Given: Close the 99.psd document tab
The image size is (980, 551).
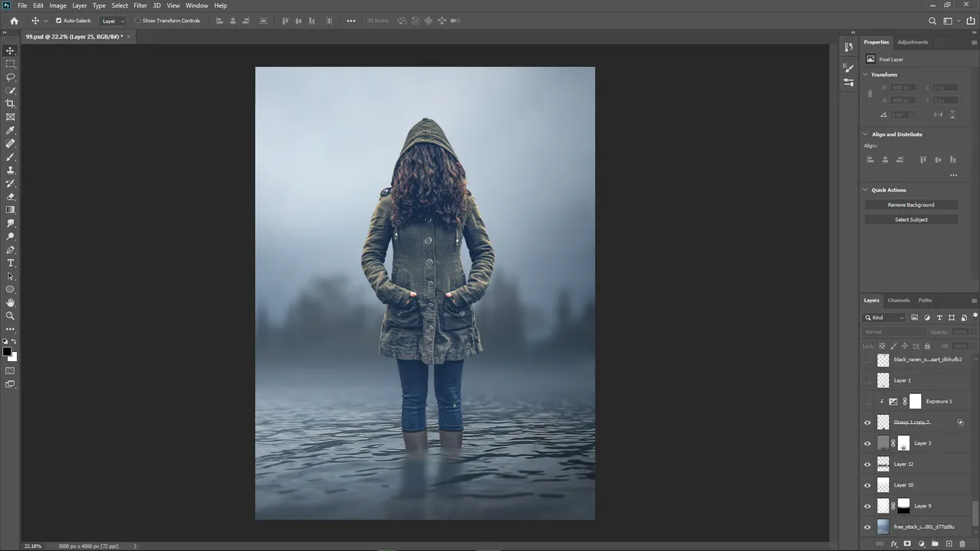Looking at the screenshot, I should [x=129, y=36].
